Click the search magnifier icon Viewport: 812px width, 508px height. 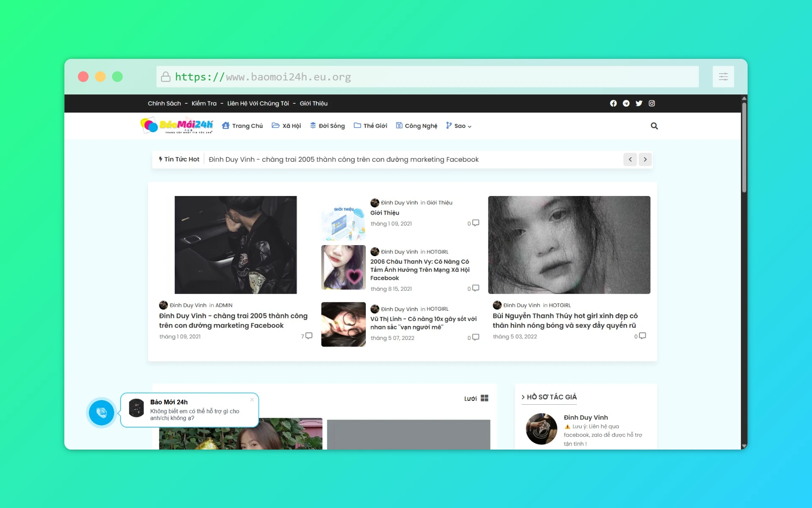click(x=654, y=126)
